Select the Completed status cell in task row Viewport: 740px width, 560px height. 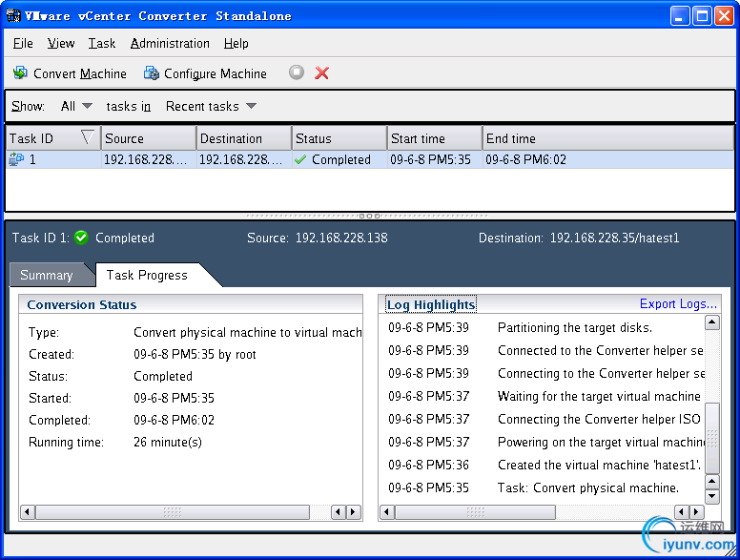(339, 159)
